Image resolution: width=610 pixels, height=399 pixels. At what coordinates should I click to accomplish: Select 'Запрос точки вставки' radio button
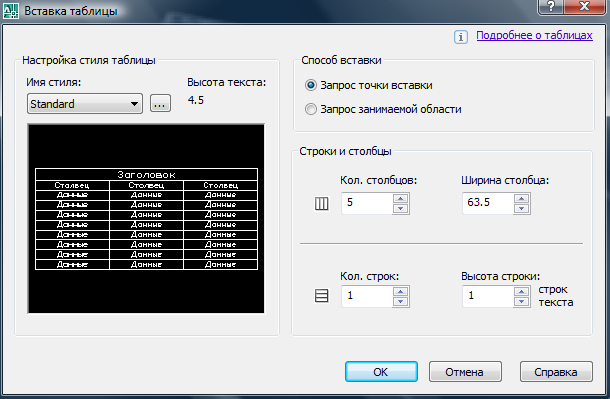310,85
